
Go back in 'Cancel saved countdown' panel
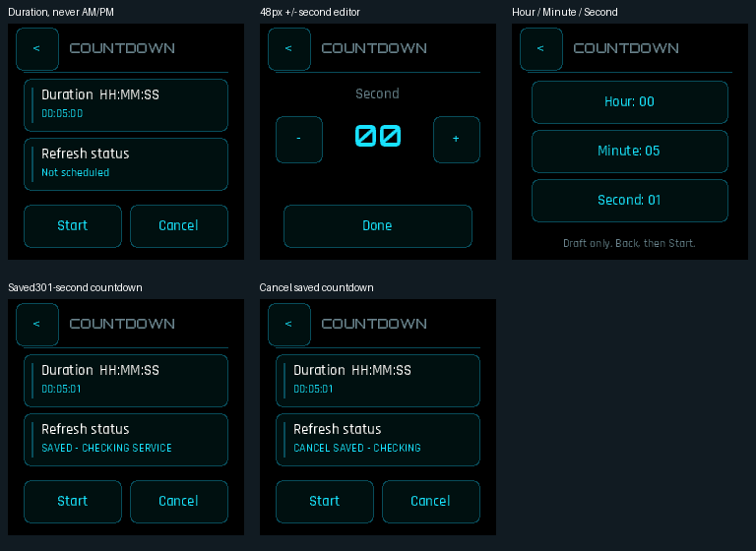click(x=289, y=325)
